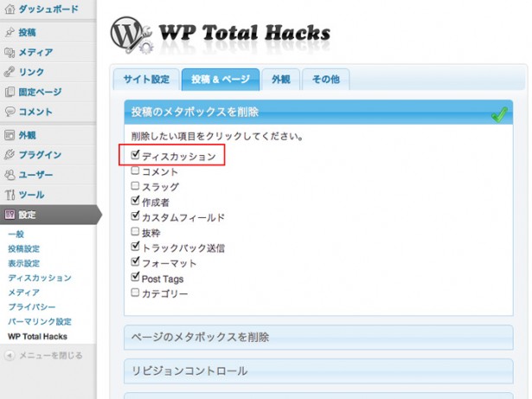This screenshot has width=532, height=399.
Task: Click the 投稿 pin icon in sidebar
Action: point(10,32)
